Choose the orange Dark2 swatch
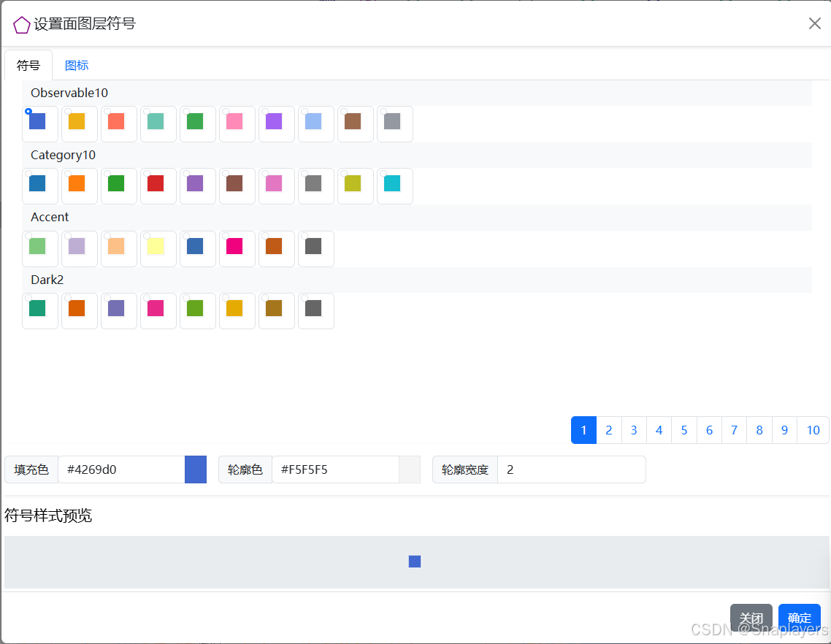This screenshot has width=831, height=644. [x=80, y=310]
